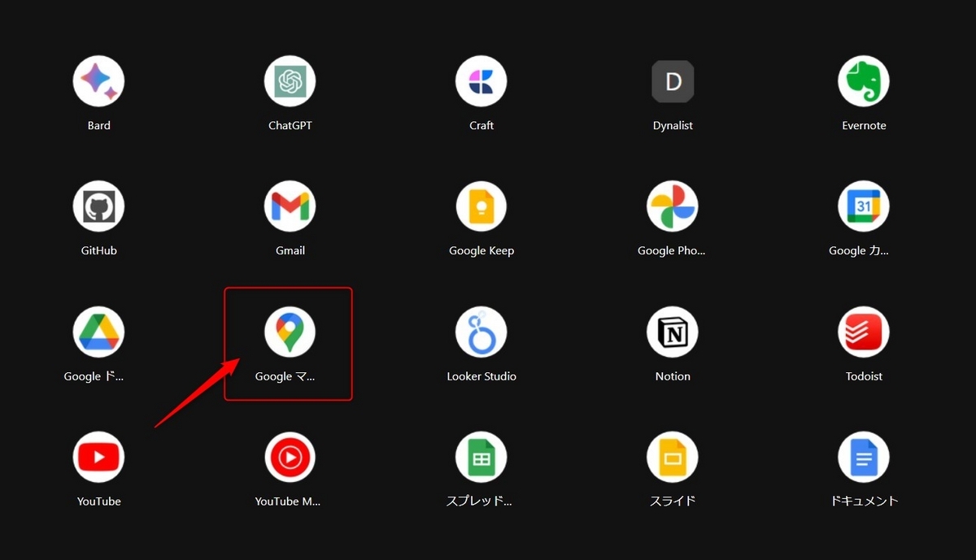
Task: Click the 'ドキュメント' label text
Action: (864, 501)
